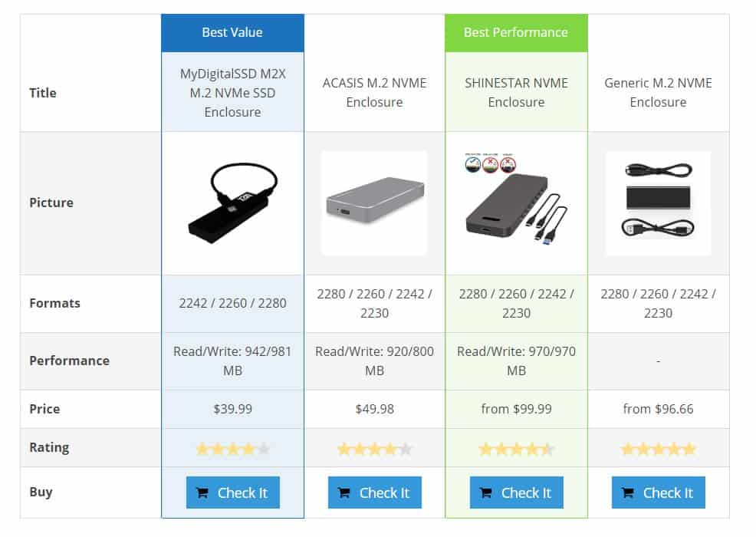Click cart icon in Generic enclosure Check It button
The image size is (756, 537).
point(628,493)
